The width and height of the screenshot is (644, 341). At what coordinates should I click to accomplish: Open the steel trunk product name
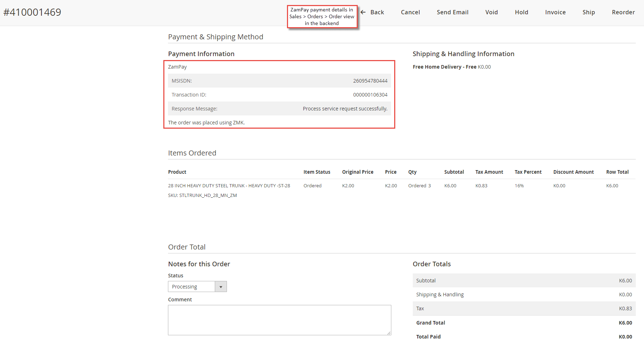coord(229,186)
